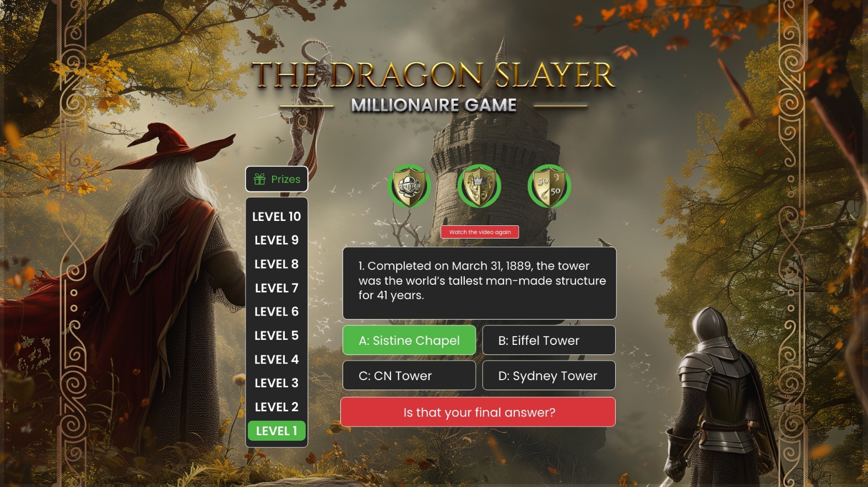Click the question text box
This screenshot has height=487, width=868.
(479, 283)
